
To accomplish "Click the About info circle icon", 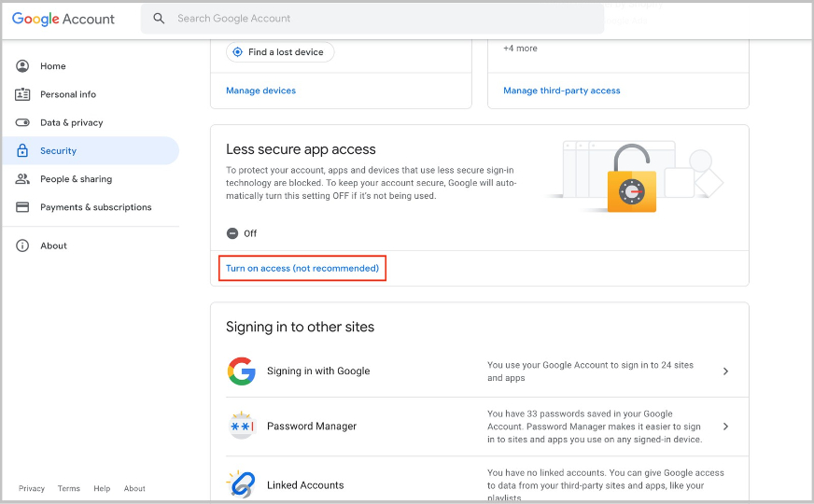I will pos(22,245).
